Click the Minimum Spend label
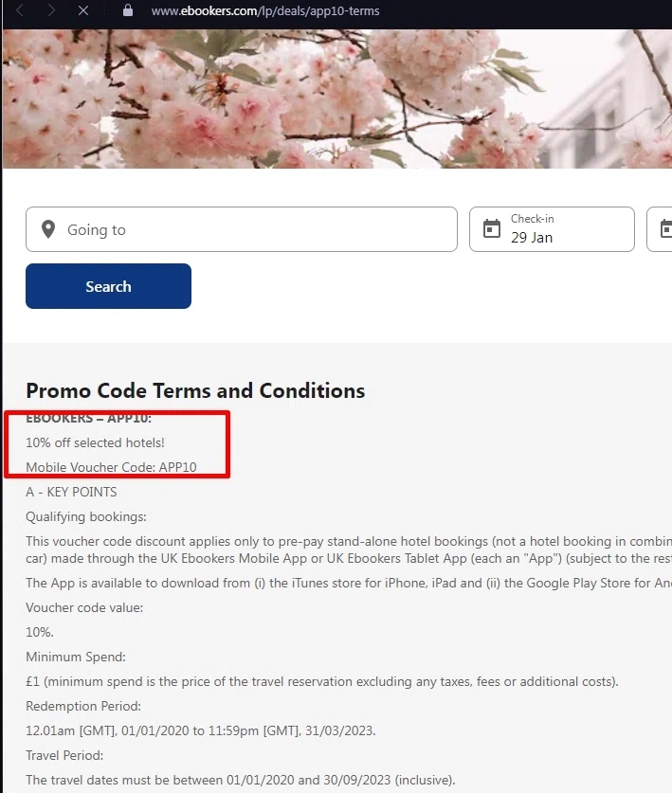Image resolution: width=672 pixels, height=793 pixels. pyautogui.click(x=75, y=657)
